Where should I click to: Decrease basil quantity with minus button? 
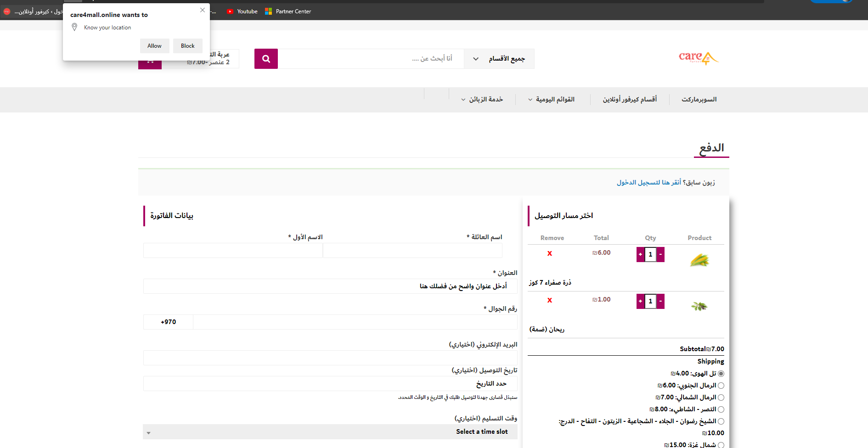point(660,301)
